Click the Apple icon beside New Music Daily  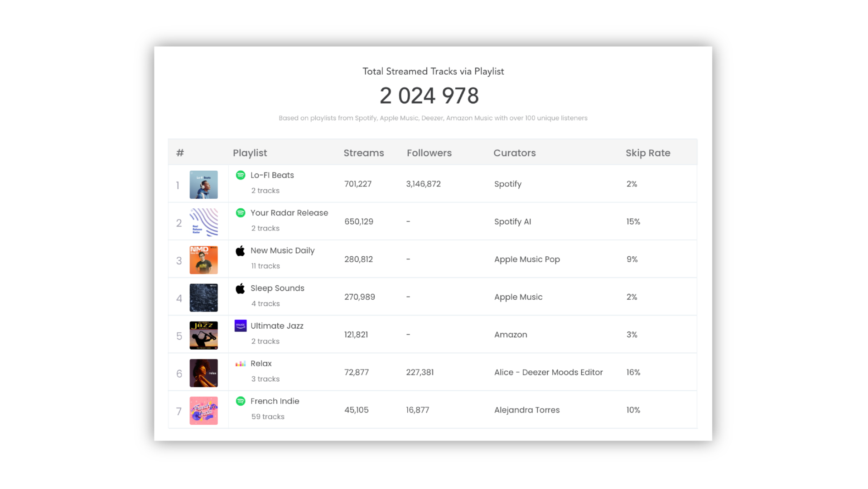(x=241, y=251)
